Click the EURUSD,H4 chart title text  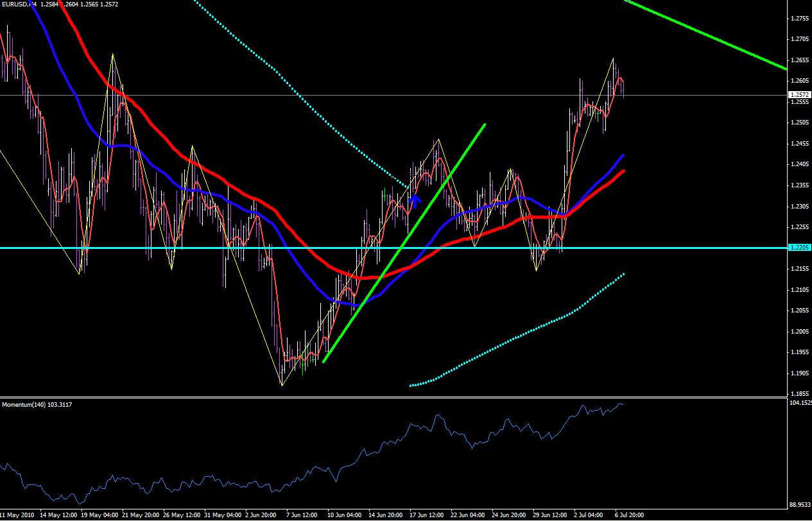(x=18, y=4)
